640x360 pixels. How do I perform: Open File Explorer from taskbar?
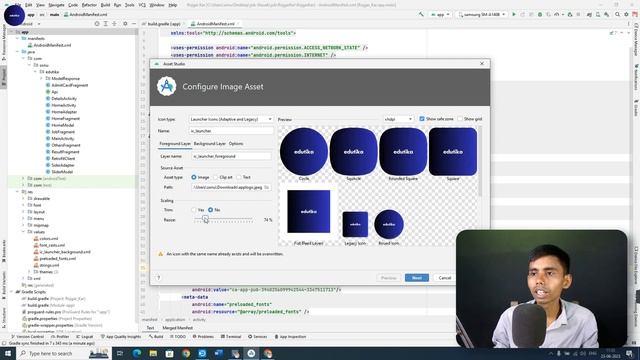coord(153,353)
